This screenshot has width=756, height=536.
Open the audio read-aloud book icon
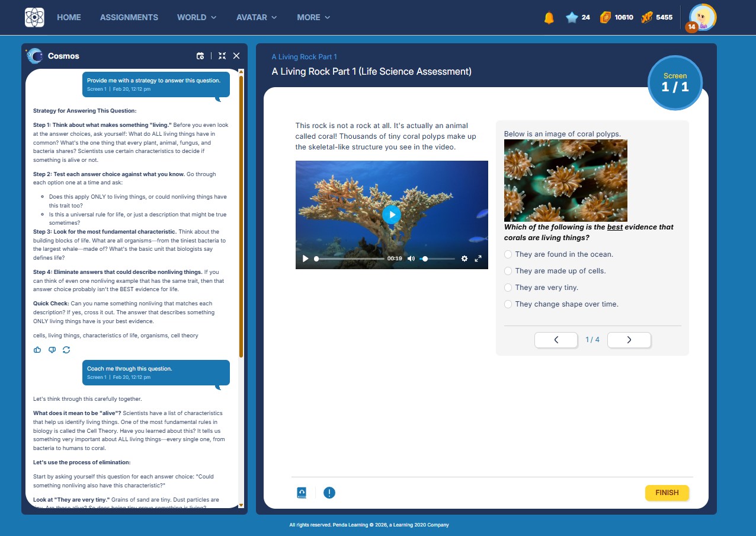point(302,493)
